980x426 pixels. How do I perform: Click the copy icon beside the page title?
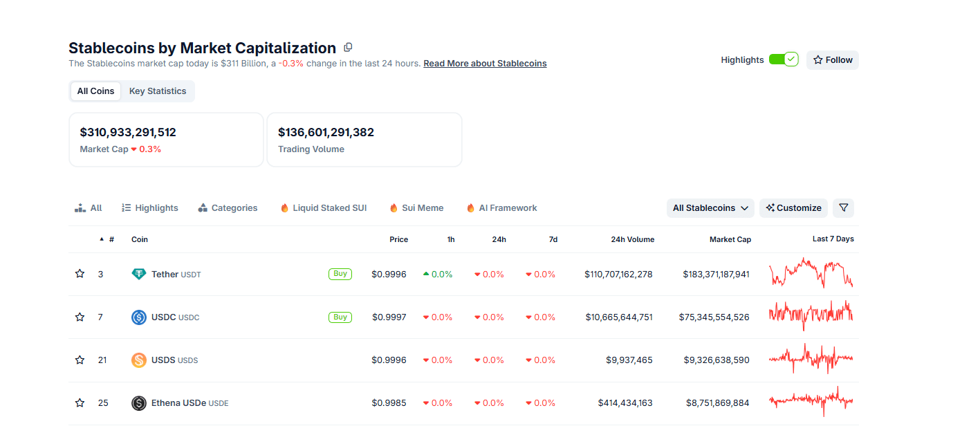(347, 47)
